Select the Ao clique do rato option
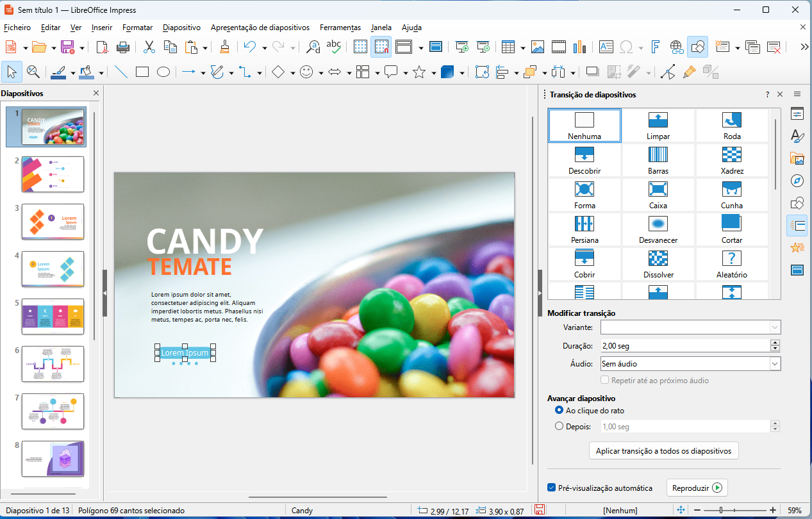This screenshot has height=519, width=812. click(559, 410)
